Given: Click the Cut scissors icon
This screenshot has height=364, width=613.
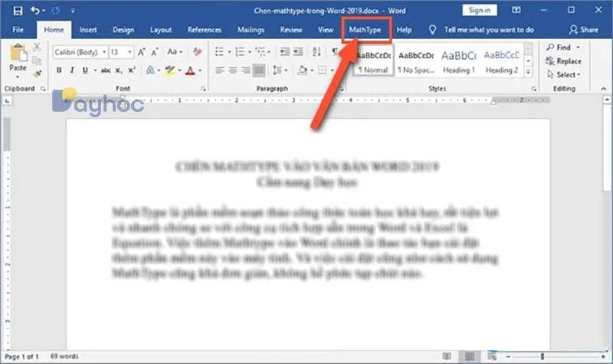Looking at the screenshot, I should [x=37, y=48].
